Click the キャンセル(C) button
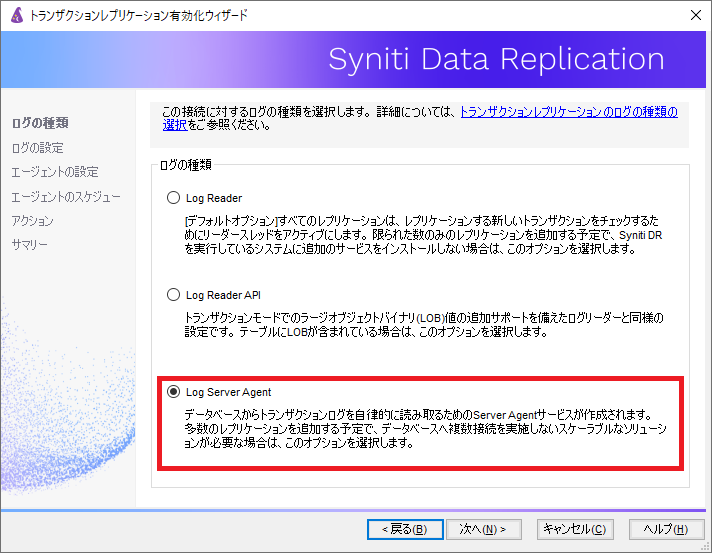Screen dimensions: 712x553 pos(575,529)
